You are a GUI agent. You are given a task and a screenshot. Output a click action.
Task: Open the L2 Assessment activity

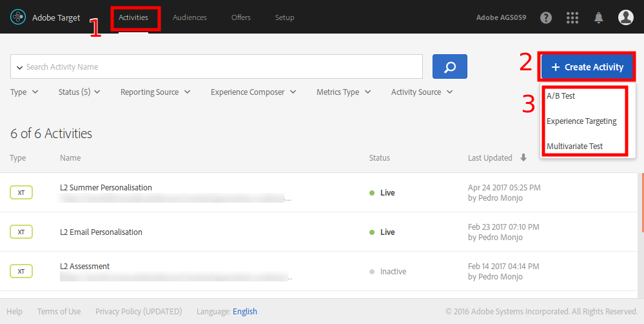click(84, 267)
